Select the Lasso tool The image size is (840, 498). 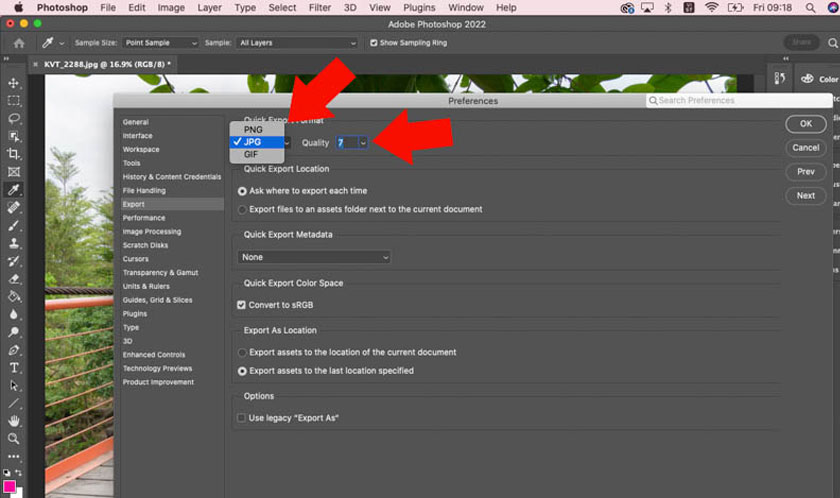pyautogui.click(x=13, y=118)
